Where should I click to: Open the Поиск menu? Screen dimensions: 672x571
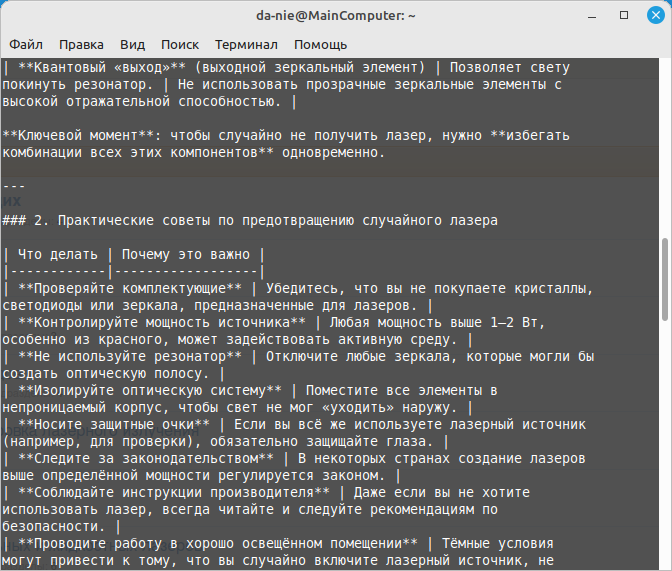(x=180, y=45)
